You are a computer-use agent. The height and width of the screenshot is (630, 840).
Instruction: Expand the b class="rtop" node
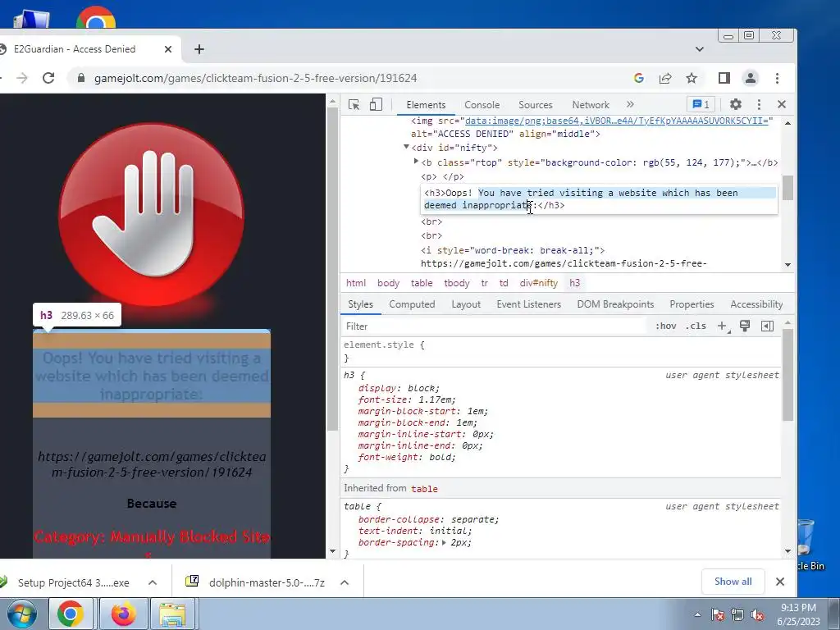click(416, 162)
